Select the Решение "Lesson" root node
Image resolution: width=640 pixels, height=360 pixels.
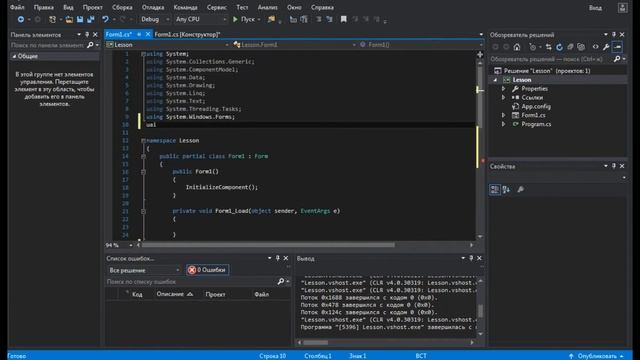(x=547, y=71)
